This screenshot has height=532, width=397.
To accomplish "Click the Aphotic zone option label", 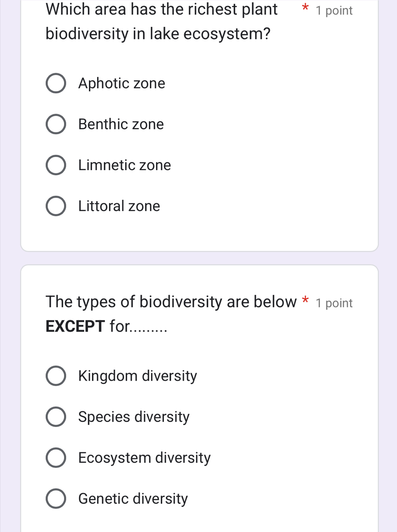I will [x=121, y=83].
